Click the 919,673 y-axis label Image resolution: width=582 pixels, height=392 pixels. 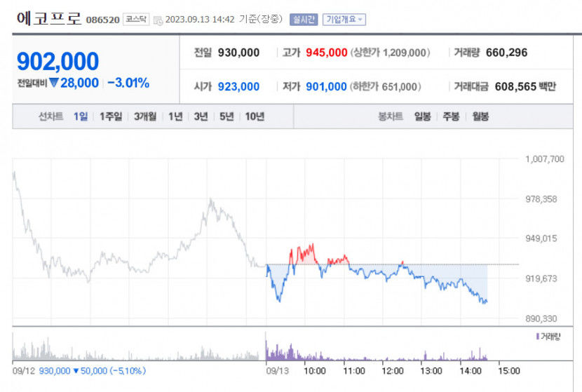coord(541,278)
